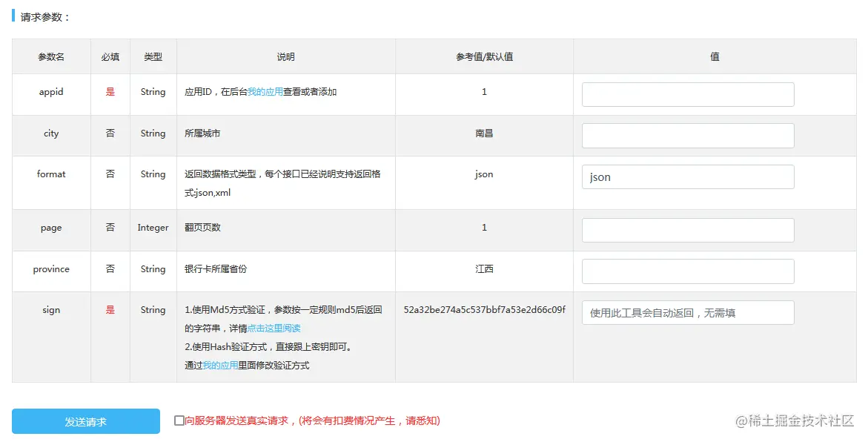Click the format input containing json

click(688, 177)
